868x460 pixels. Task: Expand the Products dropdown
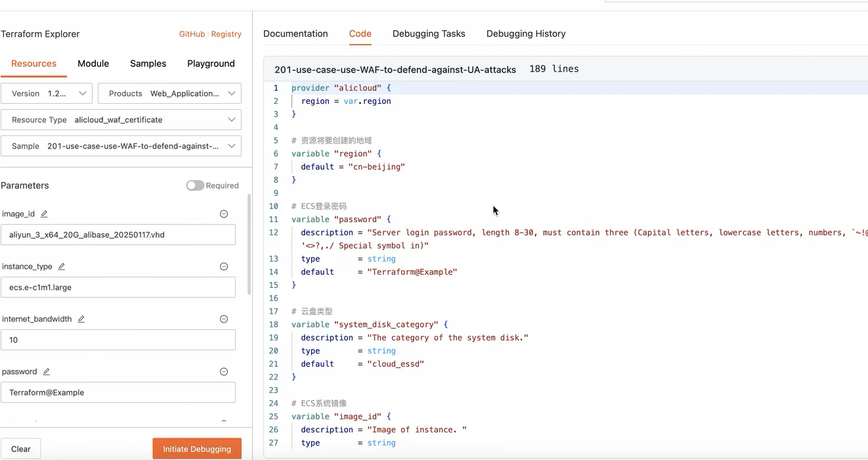pyautogui.click(x=169, y=93)
